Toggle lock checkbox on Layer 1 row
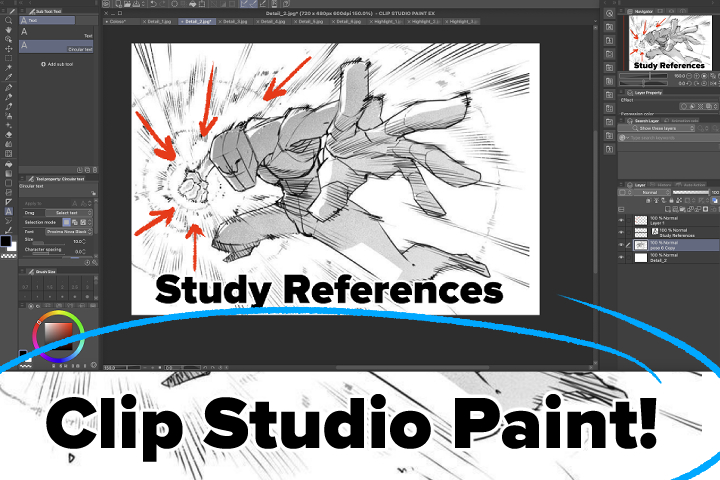Viewport: 720px width, 480px height. pyautogui.click(x=629, y=220)
